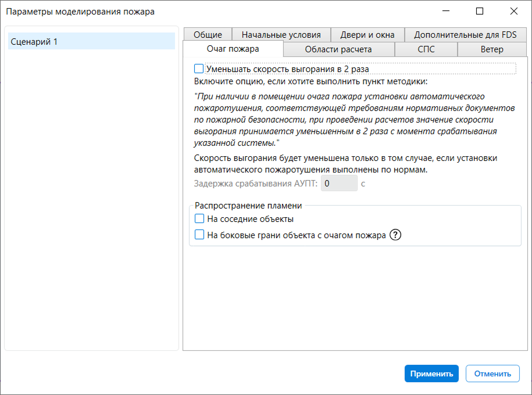Viewport: 532px width, 395px height.
Task: Switch to the 'СПС' tab
Action: coord(426,49)
